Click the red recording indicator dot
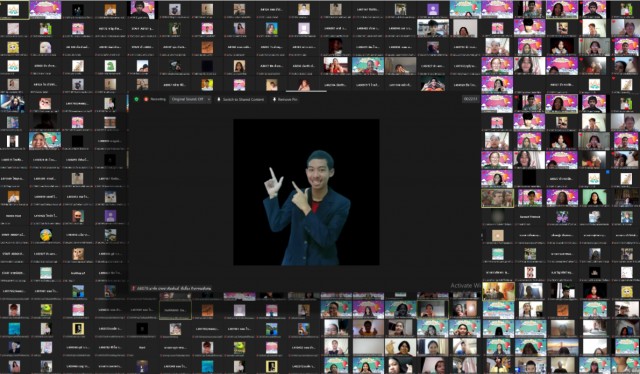Image resolution: width=640 pixels, height=374 pixels. (146, 99)
